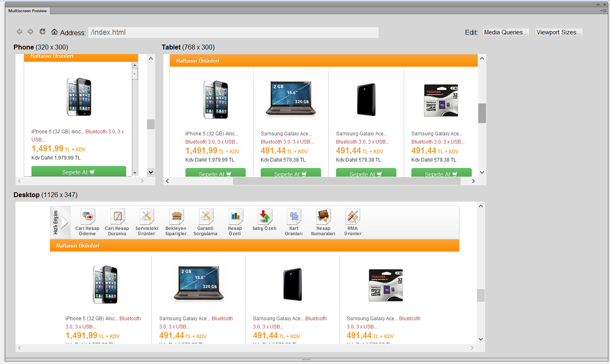
Task: Click the Desktop preview vertical scrollbar thumb
Action: point(481,295)
